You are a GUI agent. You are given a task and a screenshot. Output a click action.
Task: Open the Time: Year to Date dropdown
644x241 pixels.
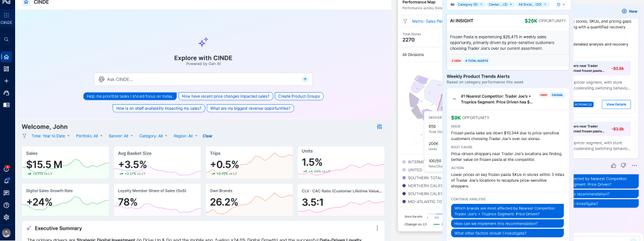(x=50, y=136)
